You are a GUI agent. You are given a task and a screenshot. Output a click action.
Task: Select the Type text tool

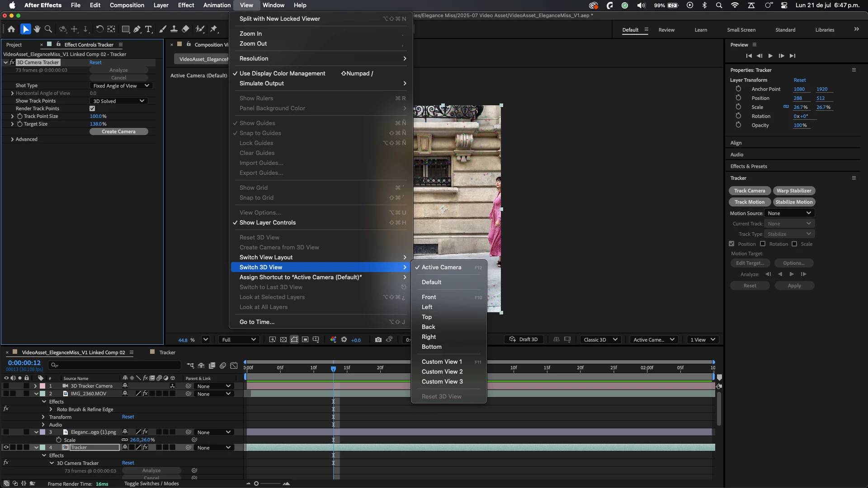click(x=148, y=29)
